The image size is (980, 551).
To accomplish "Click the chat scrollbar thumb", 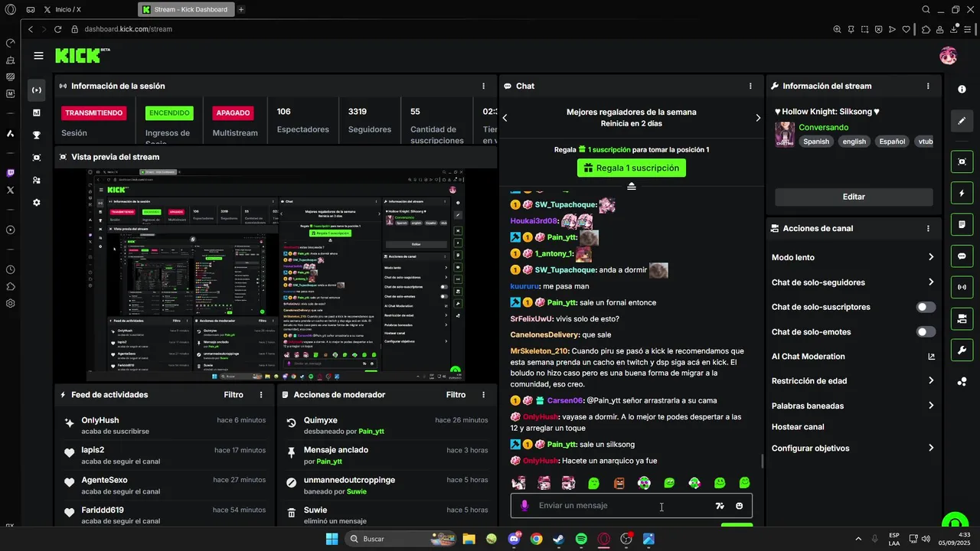I will (762, 461).
